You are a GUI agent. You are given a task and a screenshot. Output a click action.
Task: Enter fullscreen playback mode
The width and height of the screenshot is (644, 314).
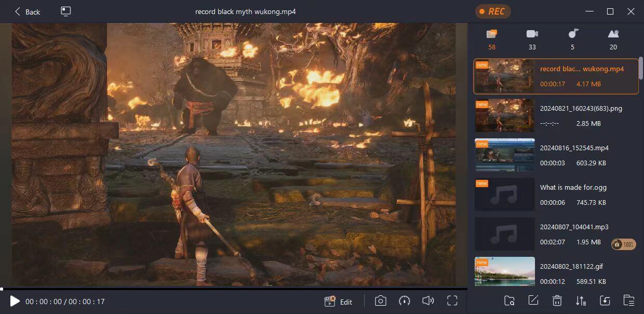452,301
